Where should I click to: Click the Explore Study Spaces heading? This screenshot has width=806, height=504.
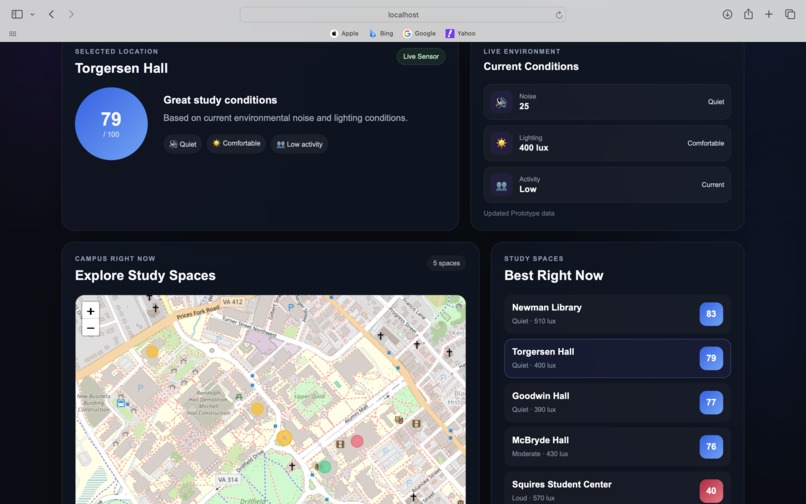click(145, 276)
